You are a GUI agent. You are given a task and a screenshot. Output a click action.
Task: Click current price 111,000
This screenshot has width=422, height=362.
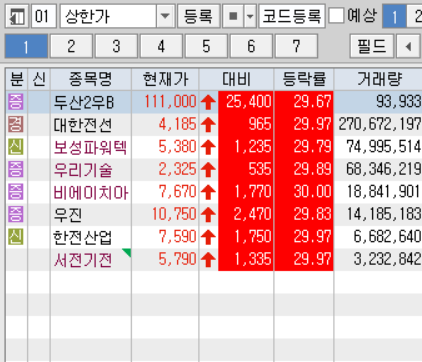[170, 102]
